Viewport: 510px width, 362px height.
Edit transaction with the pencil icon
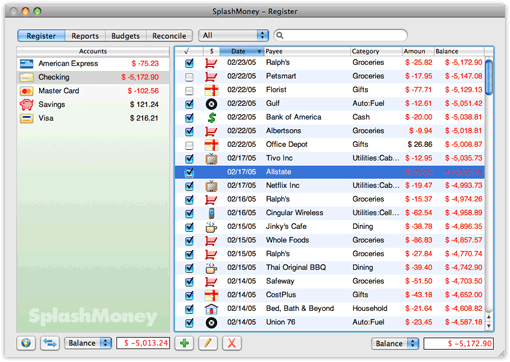(208, 343)
